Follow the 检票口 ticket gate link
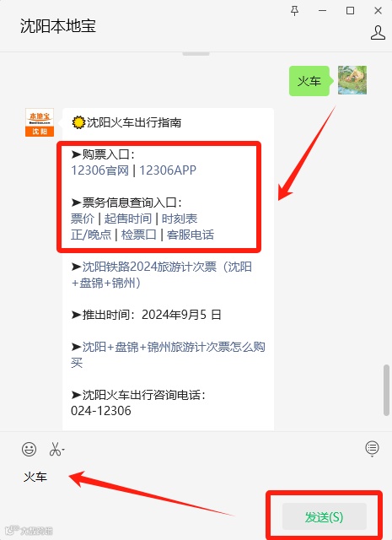The image size is (392, 540). point(139,235)
